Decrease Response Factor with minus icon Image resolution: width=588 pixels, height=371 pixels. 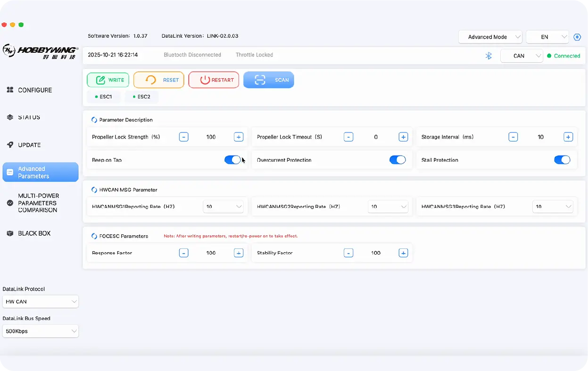click(184, 253)
